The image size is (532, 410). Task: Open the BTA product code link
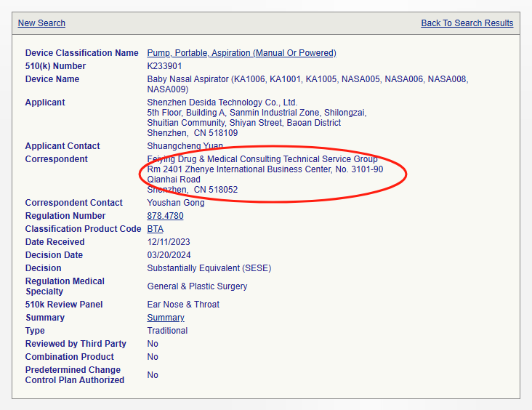pos(155,229)
